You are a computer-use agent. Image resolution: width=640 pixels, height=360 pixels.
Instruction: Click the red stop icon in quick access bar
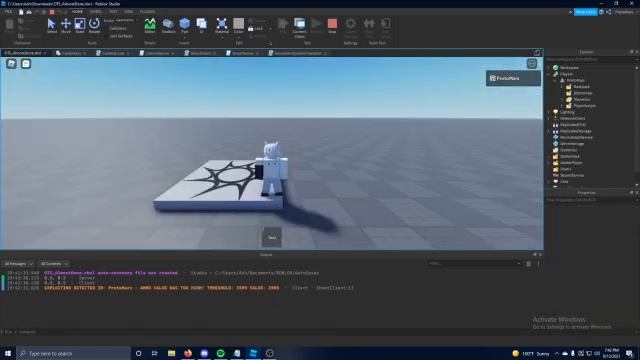coord(52,12)
